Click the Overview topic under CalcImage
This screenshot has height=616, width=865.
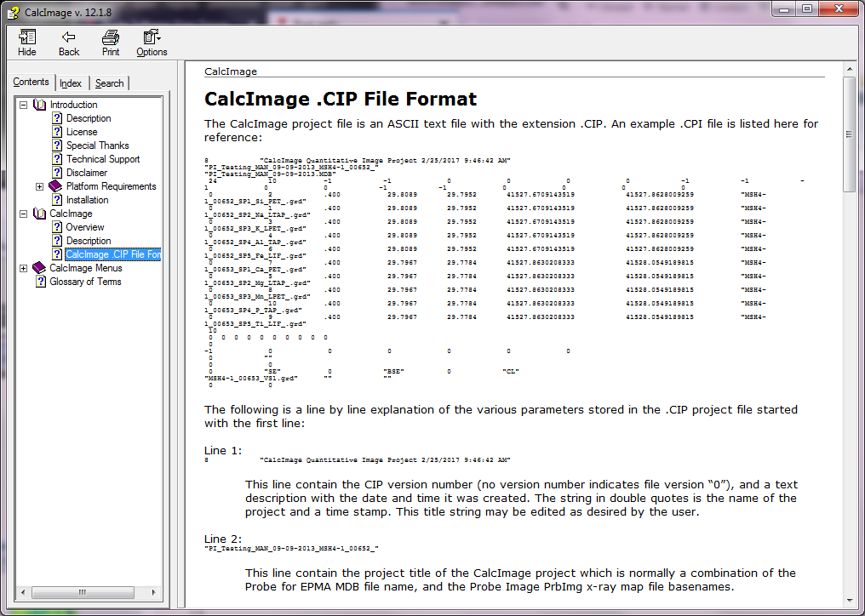85,227
